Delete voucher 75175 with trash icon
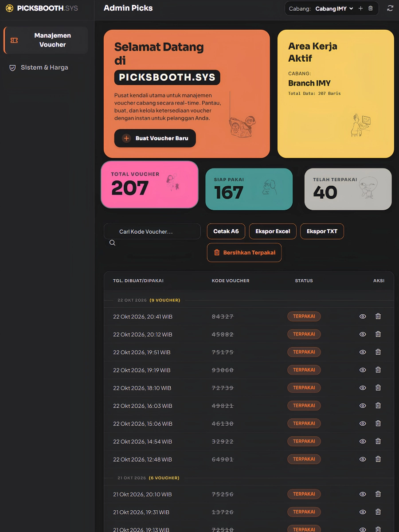Viewport: 399px width, 532px height. (x=378, y=352)
